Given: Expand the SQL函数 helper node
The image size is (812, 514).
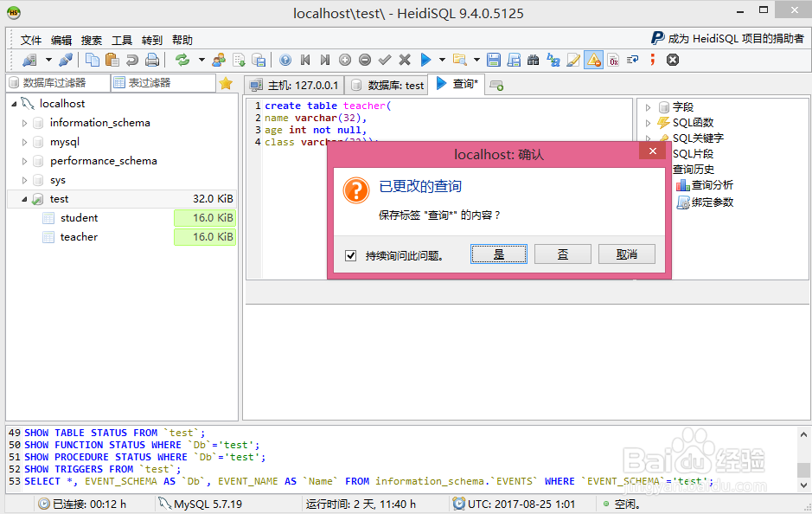Looking at the screenshot, I should 648,124.
